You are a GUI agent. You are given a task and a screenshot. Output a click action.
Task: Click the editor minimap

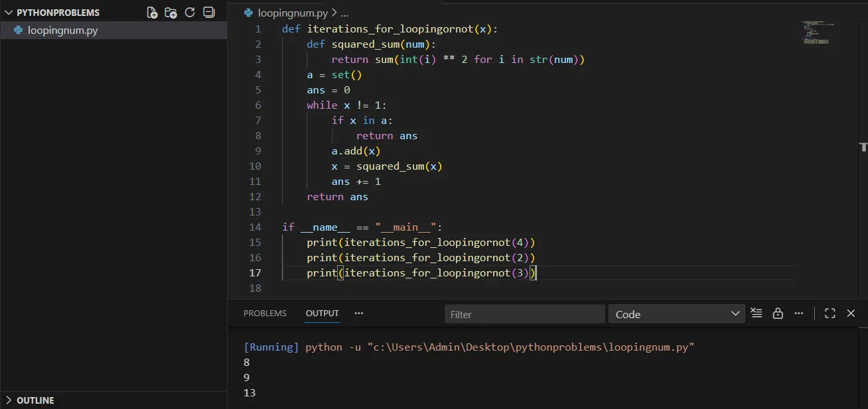[816, 32]
